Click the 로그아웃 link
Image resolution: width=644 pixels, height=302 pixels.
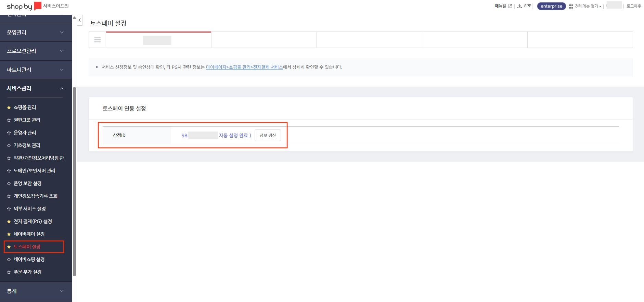click(634, 7)
